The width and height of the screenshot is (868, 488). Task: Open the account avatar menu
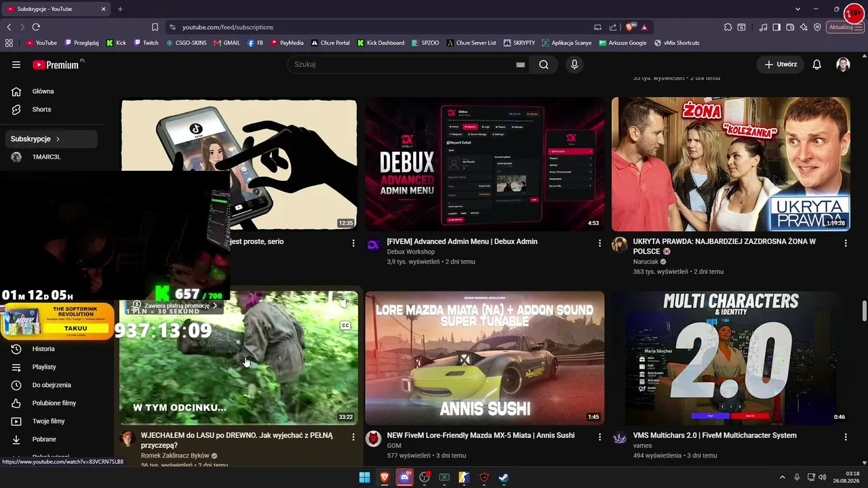(843, 64)
